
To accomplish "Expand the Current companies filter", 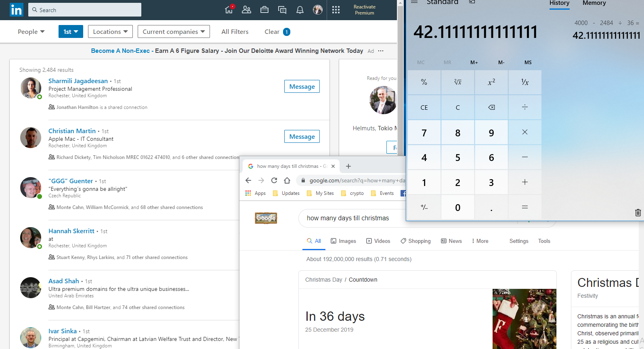I will (x=174, y=31).
